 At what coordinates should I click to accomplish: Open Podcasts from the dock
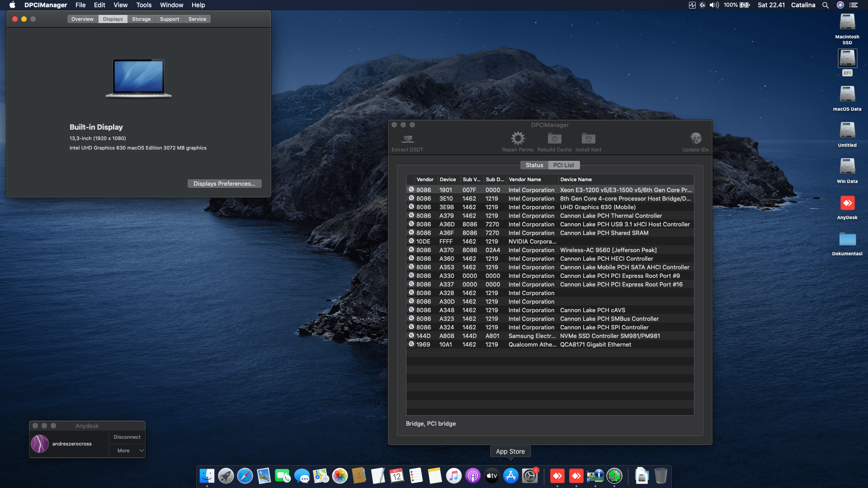(473, 476)
